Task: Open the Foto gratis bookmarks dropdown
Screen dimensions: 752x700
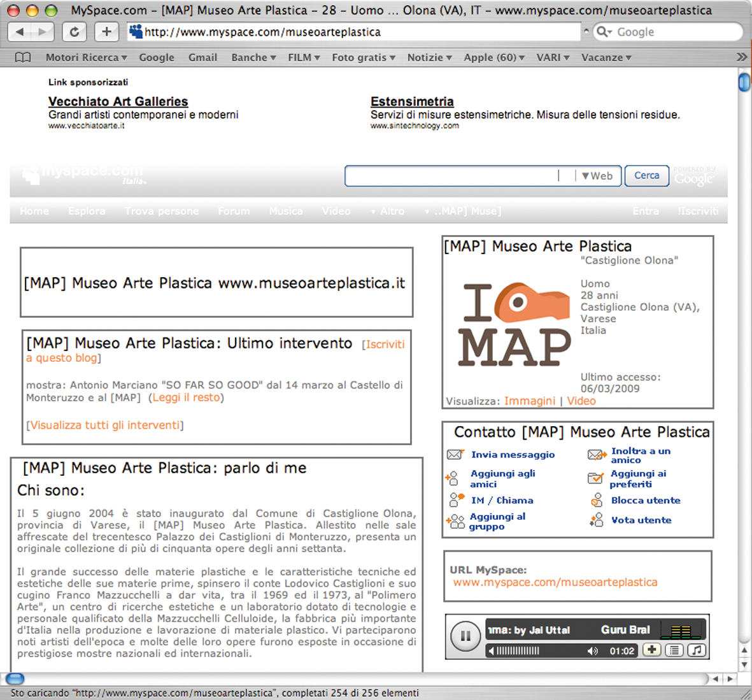Action: click(364, 57)
